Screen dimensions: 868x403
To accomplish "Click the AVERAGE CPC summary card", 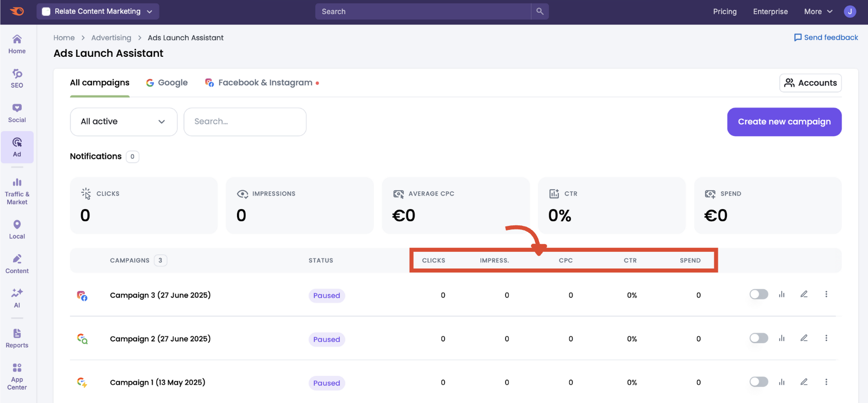I will click(x=455, y=206).
